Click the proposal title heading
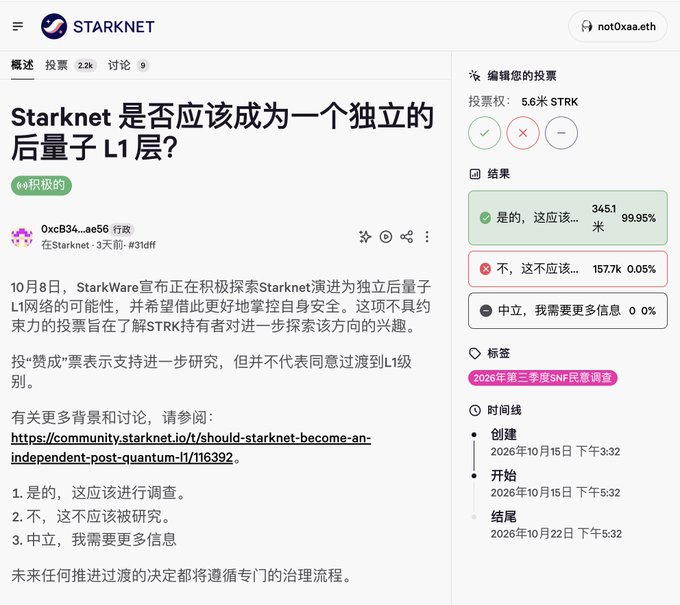 222,132
